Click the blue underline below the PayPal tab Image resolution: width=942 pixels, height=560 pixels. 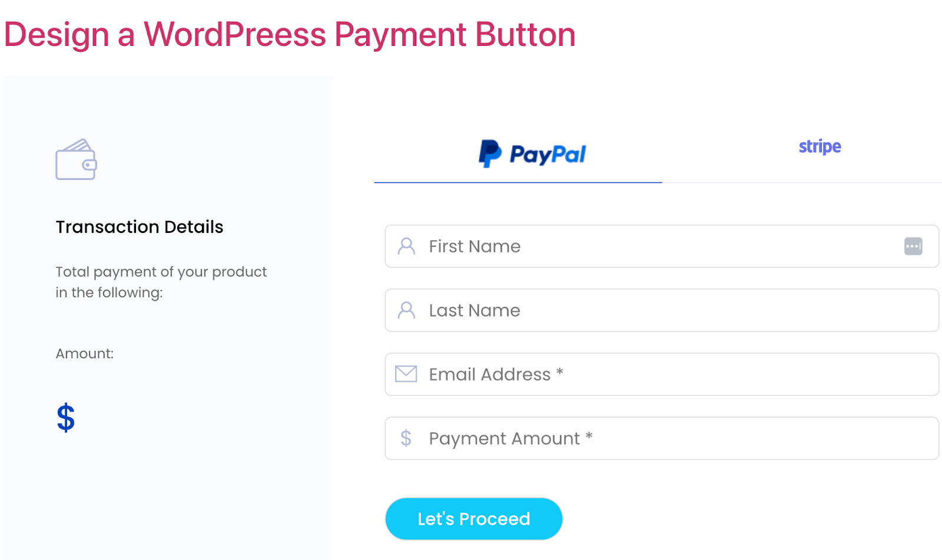point(518,184)
